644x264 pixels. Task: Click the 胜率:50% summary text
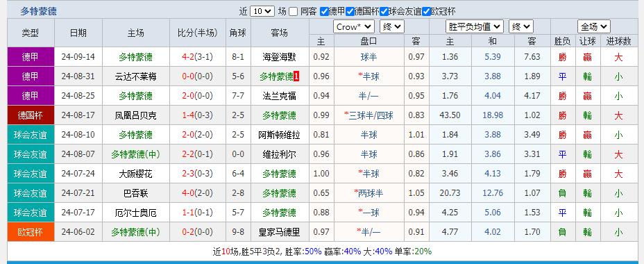303,251
